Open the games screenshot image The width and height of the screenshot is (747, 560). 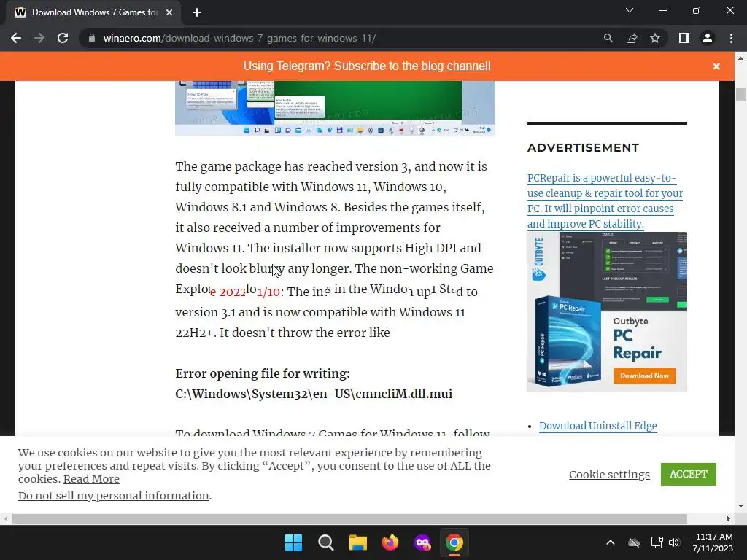point(335,108)
